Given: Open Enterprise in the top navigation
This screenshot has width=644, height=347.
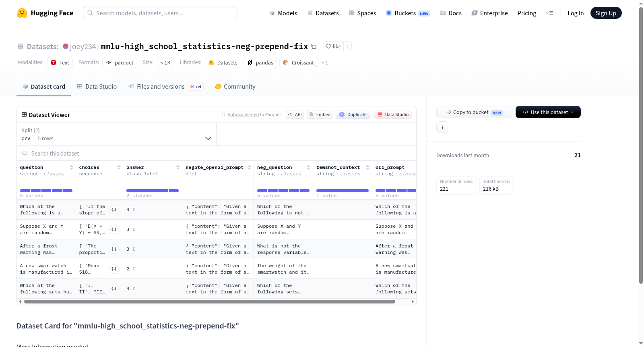Looking at the screenshot, I should click(x=489, y=13).
